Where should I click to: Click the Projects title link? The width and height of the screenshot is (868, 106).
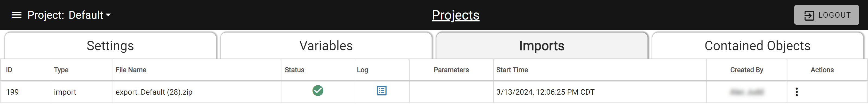tap(456, 15)
